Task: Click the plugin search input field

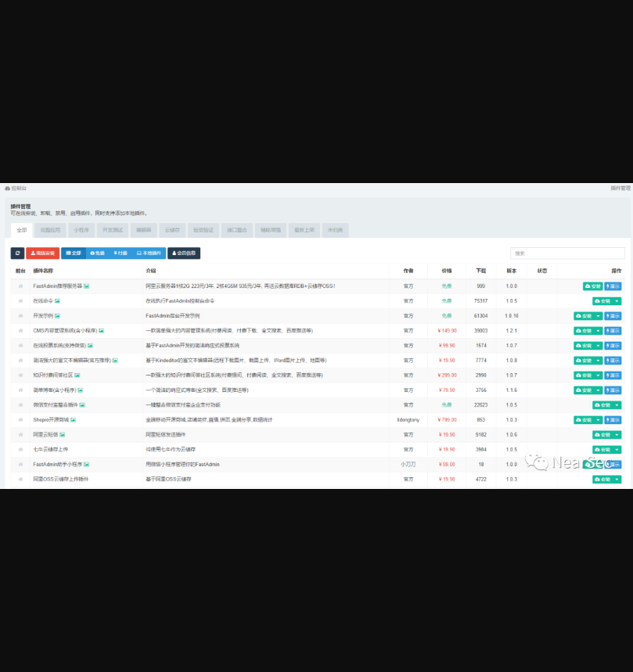Action: 567,253
